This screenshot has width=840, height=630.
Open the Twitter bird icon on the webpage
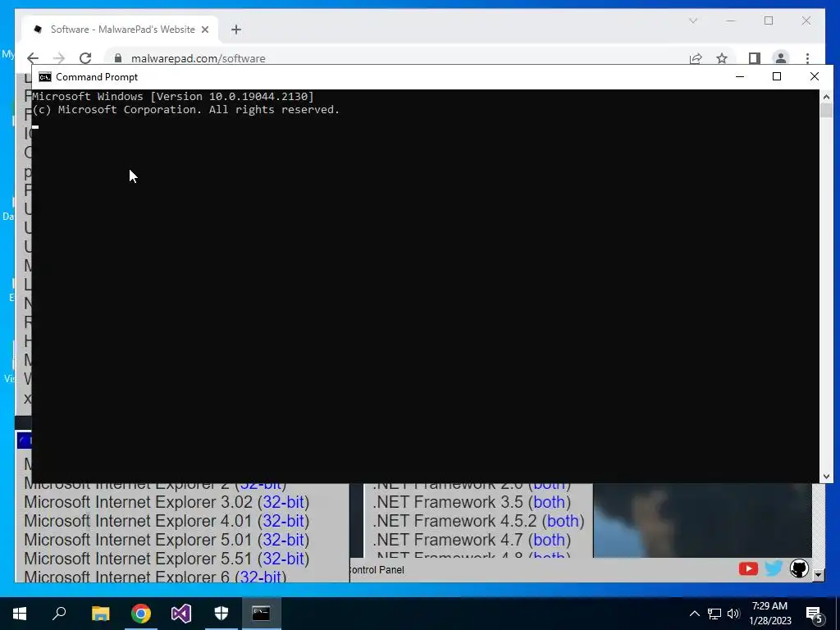774,568
